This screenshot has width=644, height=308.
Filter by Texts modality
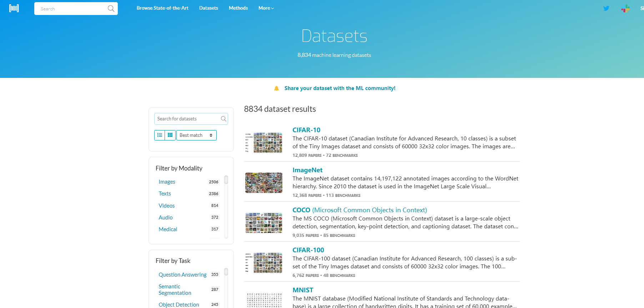(165, 194)
